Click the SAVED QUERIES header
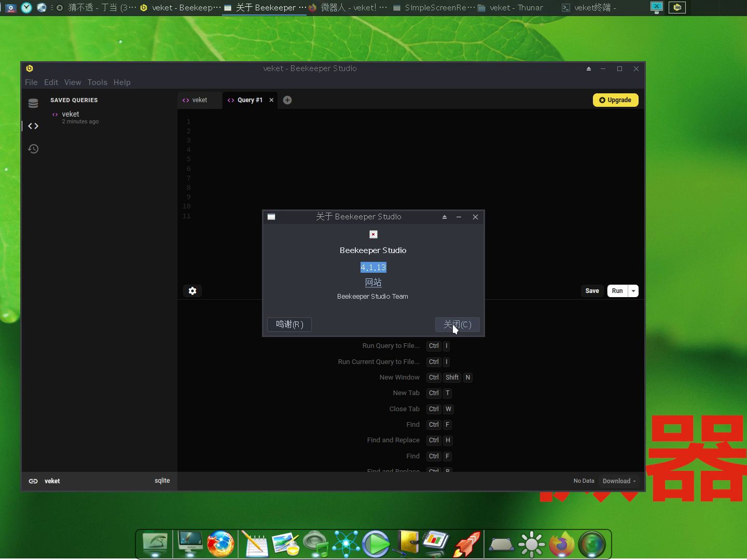This screenshot has width=747, height=560. click(74, 100)
